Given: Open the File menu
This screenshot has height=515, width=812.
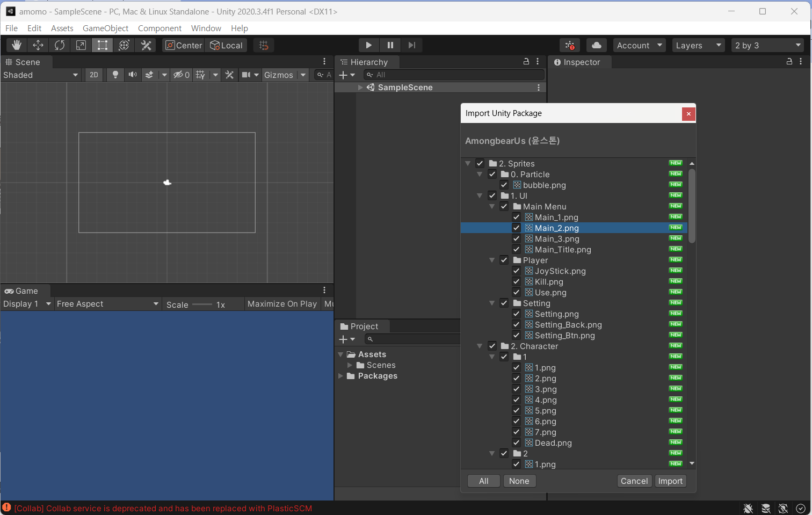Looking at the screenshot, I should [11, 28].
